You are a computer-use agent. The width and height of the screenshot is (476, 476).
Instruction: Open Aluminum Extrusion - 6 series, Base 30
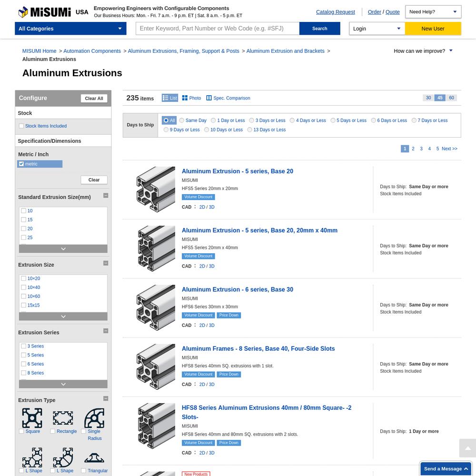coord(238,289)
